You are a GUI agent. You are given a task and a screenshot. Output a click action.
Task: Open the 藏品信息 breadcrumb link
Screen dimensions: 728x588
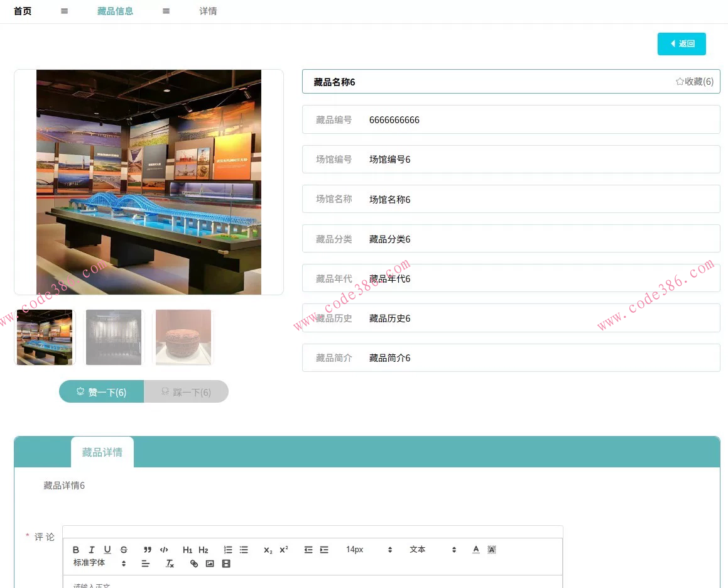point(115,11)
